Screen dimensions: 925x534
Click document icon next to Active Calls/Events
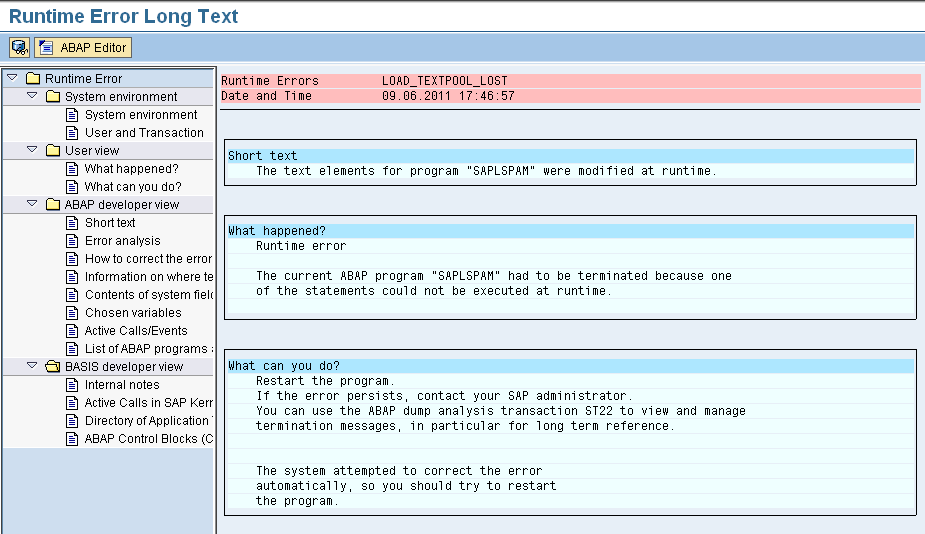(72, 331)
